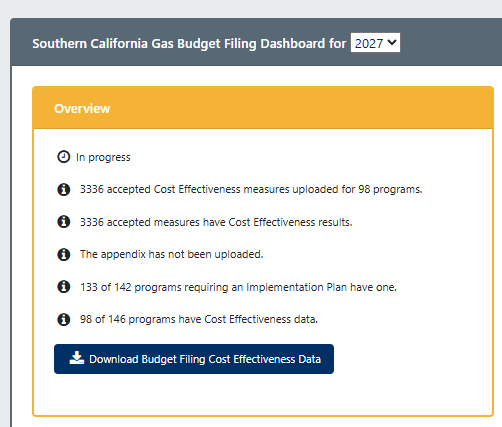Click info icon for measures uploaded for 98 programs
Viewport: 502px width, 427px height.
(63, 189)
